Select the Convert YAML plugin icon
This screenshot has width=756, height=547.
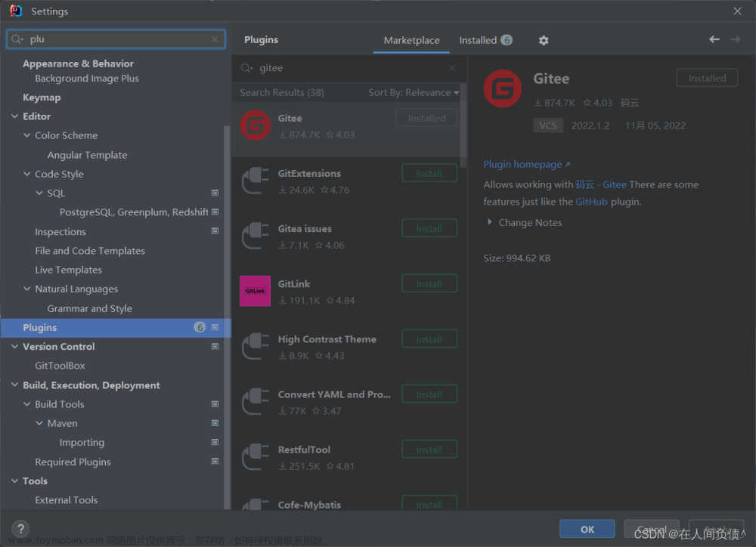click(255, 402)
